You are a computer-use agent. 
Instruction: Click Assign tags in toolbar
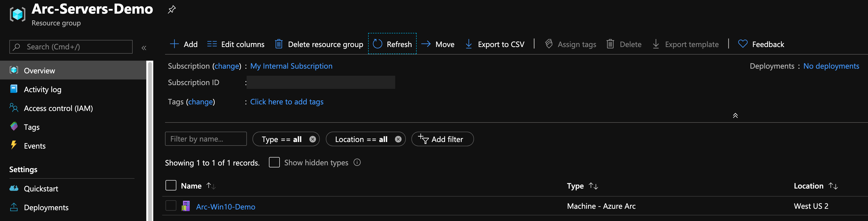tap(570, 44)
